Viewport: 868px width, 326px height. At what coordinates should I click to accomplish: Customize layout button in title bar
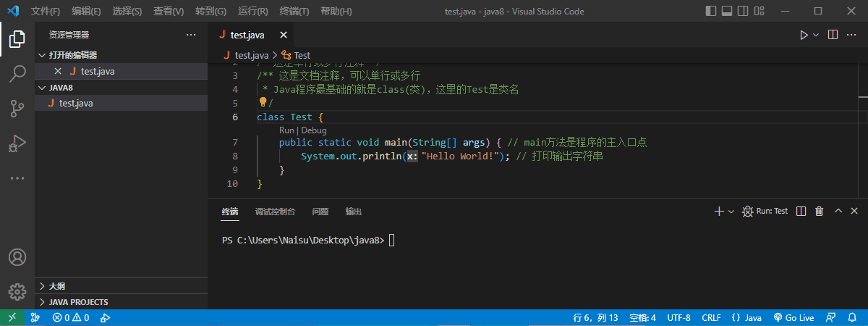pos(758,11)
